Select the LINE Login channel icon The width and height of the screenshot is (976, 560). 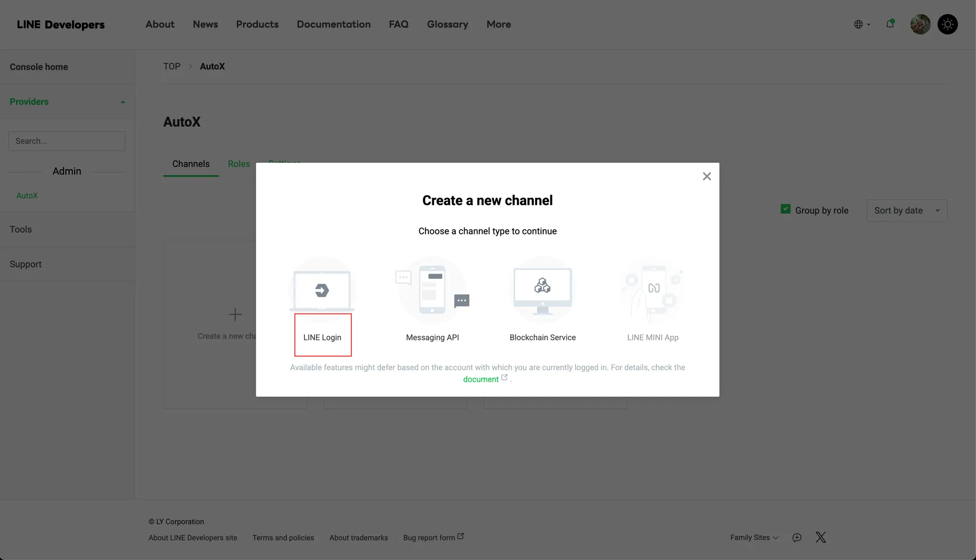pos(322,290)
